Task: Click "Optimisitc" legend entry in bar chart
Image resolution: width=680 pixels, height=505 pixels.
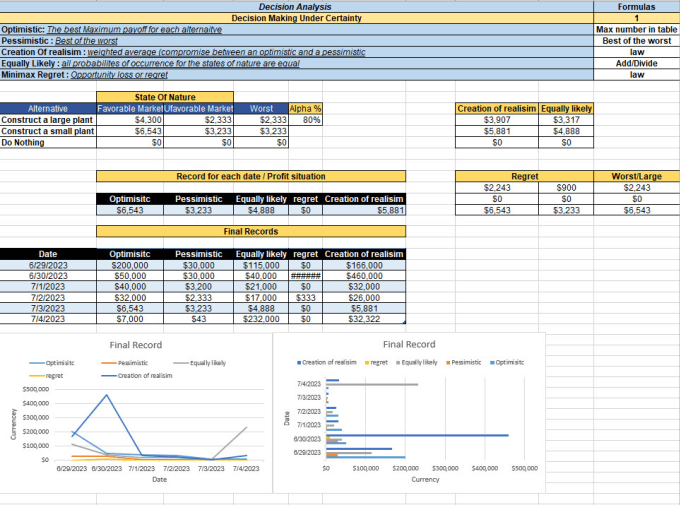Action: click(x=507, y=362)
